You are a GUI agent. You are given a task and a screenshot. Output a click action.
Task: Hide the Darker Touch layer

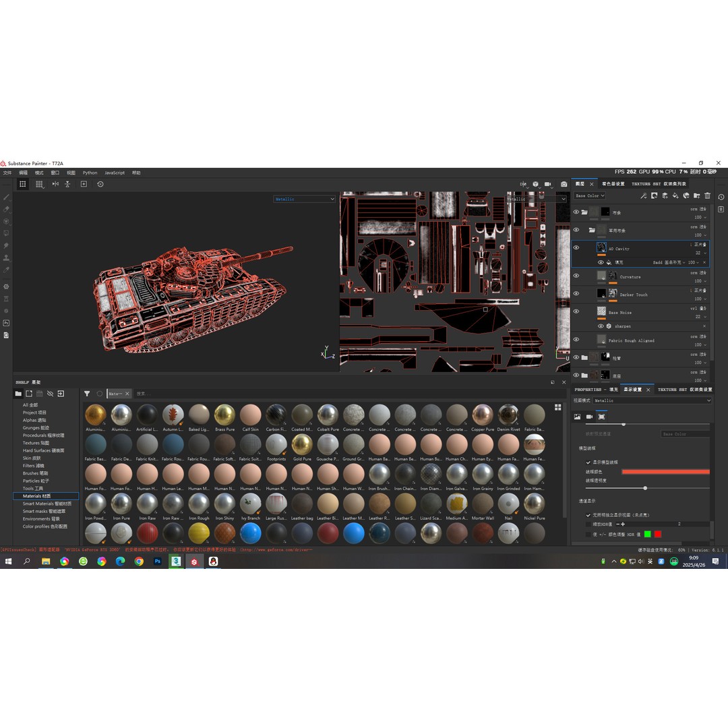576,293
